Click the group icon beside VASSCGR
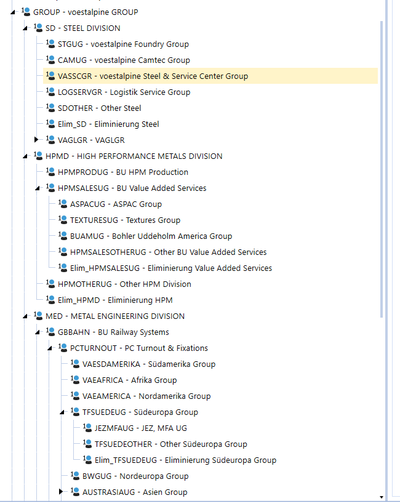The image size is (400, 503). point(50,76)
